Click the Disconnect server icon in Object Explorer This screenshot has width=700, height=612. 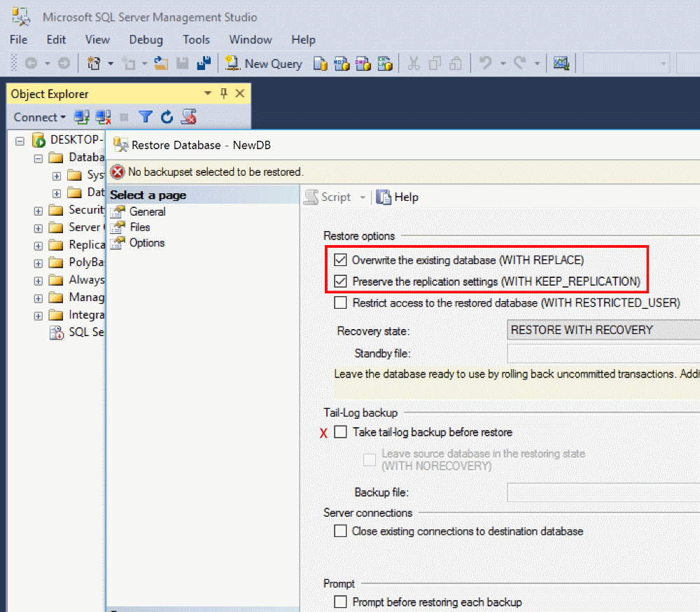(103, 117)
